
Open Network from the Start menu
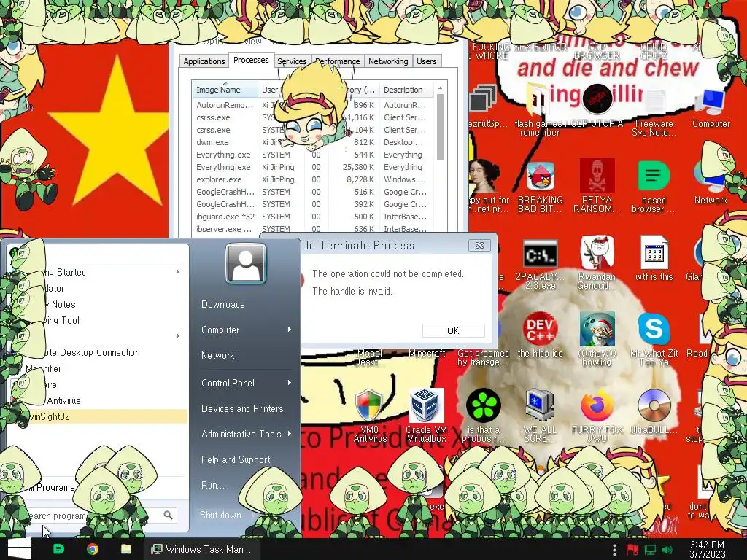click(217, 355)
